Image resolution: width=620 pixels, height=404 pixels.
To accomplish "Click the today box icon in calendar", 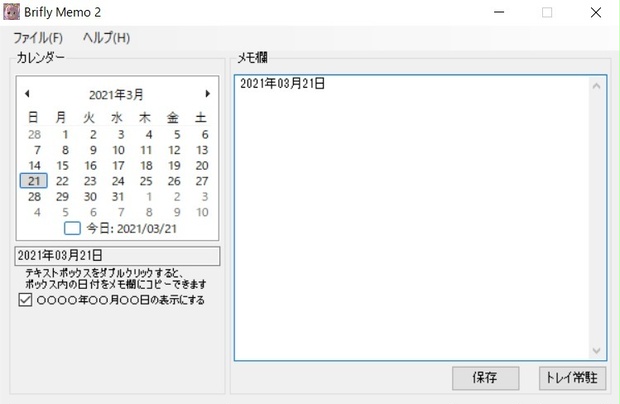I will [72, 228].
